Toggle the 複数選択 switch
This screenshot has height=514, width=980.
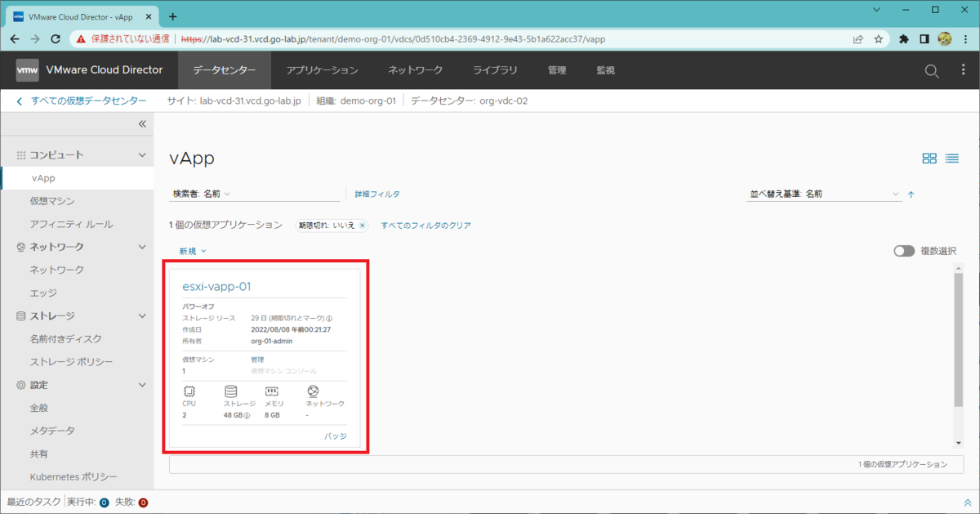(904, 251)
